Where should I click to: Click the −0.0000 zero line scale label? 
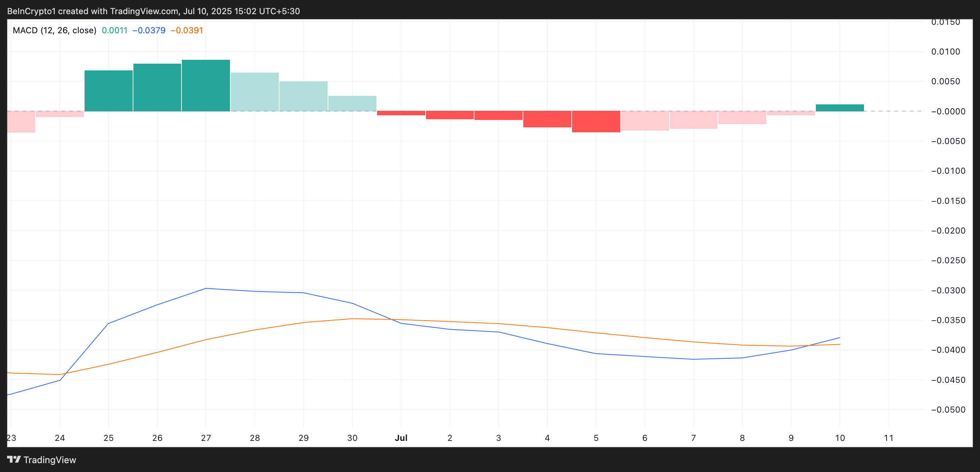click(948, 111)
